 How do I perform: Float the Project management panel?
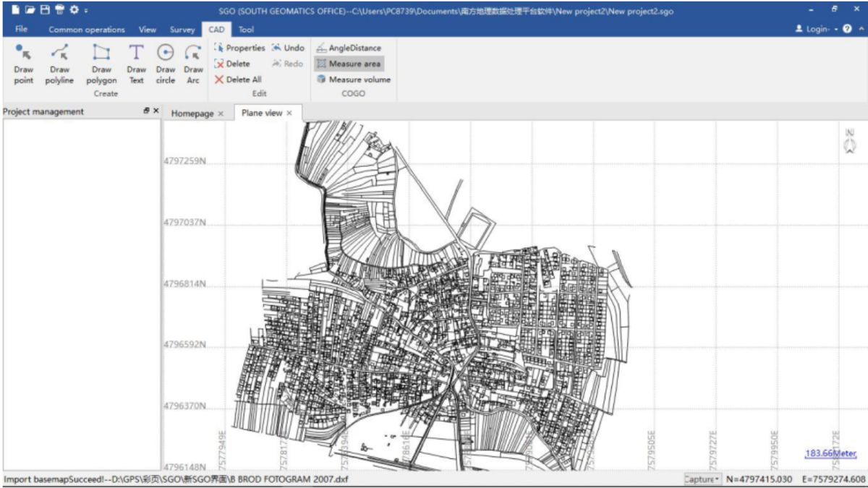146,111
